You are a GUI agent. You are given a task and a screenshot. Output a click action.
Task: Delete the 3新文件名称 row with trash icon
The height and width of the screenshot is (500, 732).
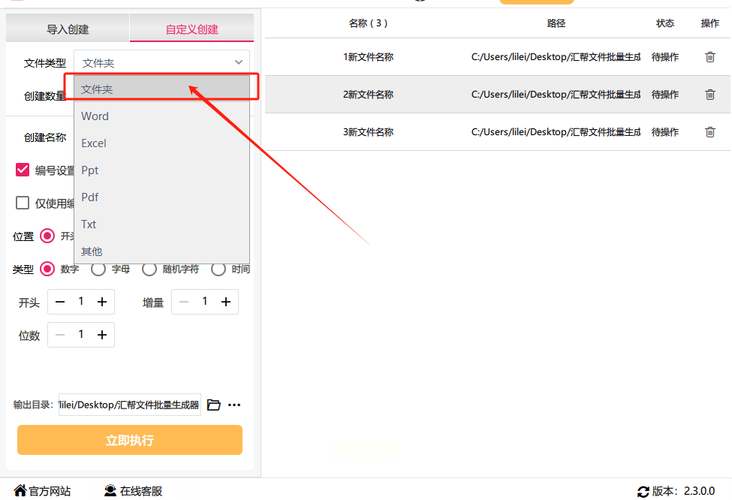coord(710,132)
